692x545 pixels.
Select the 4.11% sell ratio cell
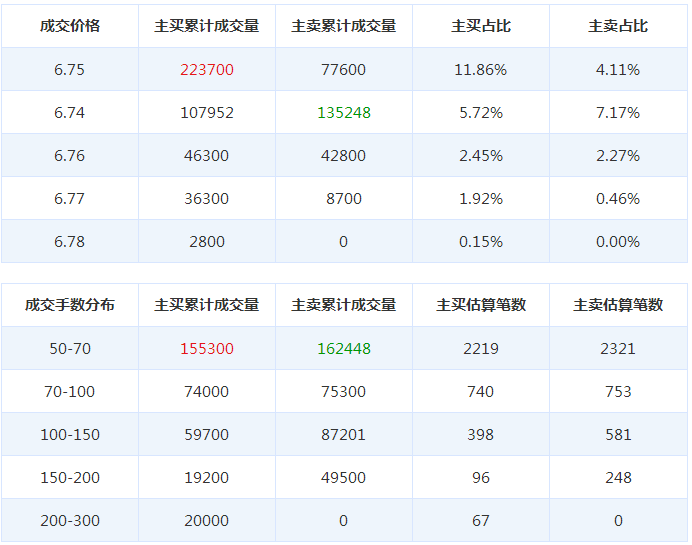tap(618, 70)
